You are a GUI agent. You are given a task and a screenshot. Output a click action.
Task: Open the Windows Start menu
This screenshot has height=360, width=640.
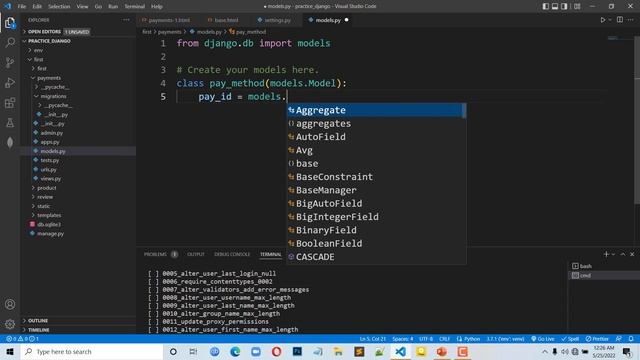click(x=10, y=351)
